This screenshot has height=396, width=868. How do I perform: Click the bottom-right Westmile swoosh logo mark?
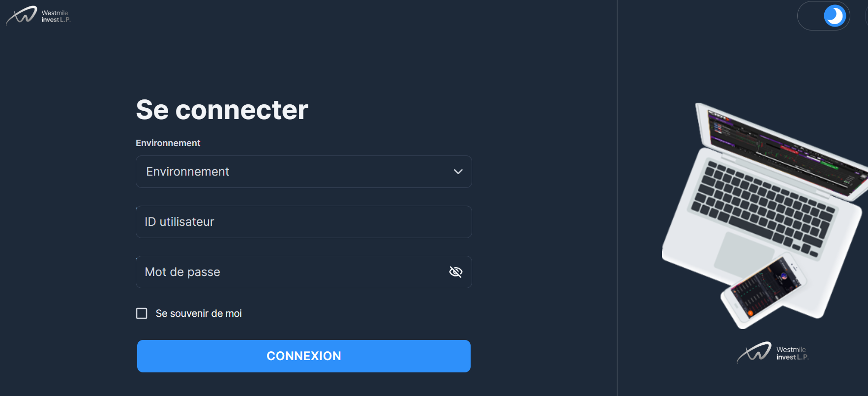754,352
